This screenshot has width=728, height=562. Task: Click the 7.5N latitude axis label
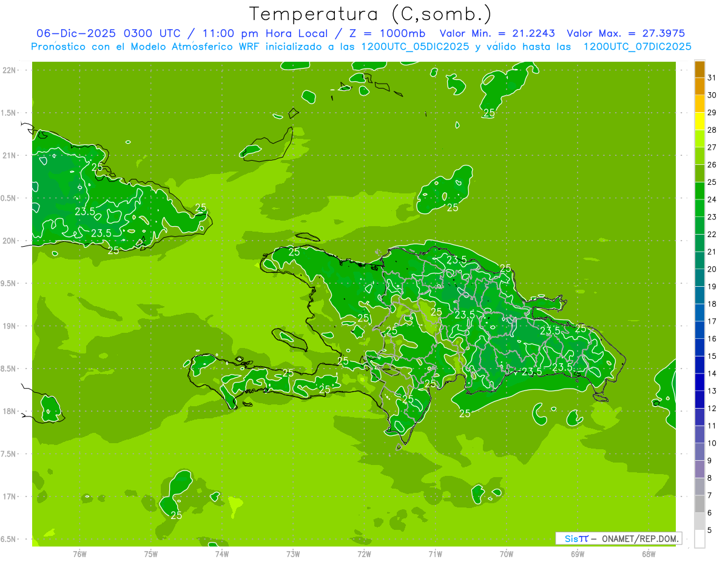[9, 454]
